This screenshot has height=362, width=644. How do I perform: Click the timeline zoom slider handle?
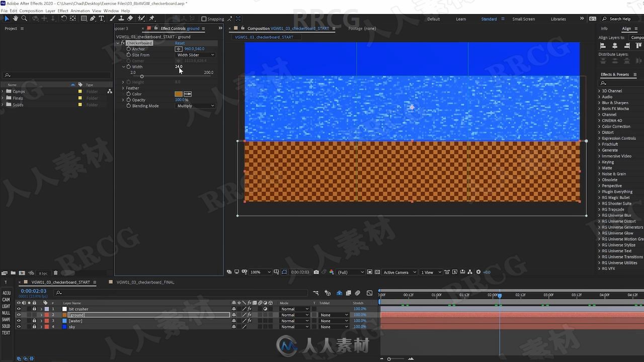pos(388,359)
